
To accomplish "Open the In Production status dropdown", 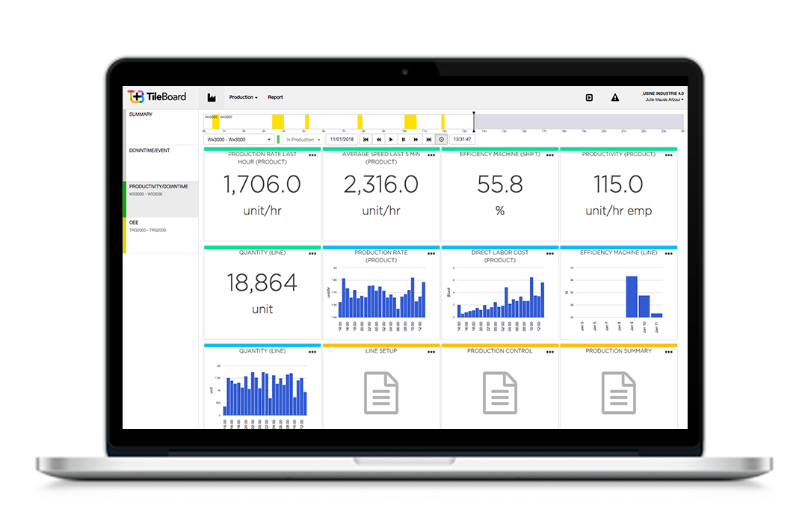I will (x=303, y=140).
